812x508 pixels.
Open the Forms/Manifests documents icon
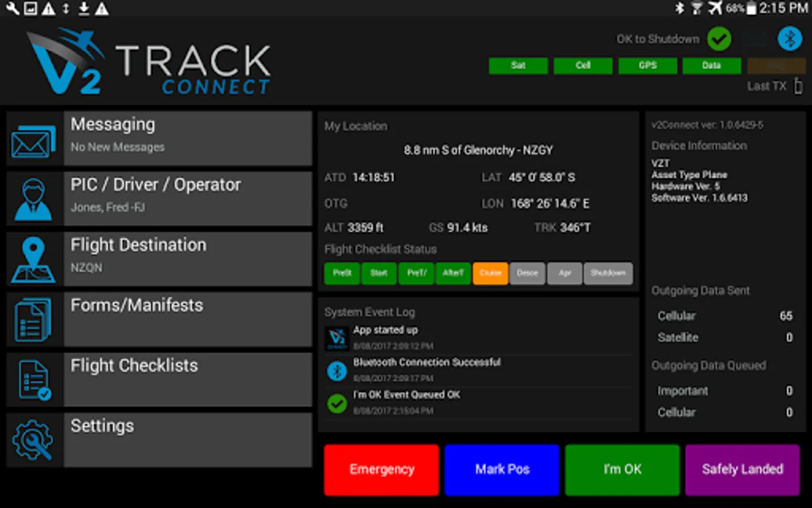pos(33,320)
